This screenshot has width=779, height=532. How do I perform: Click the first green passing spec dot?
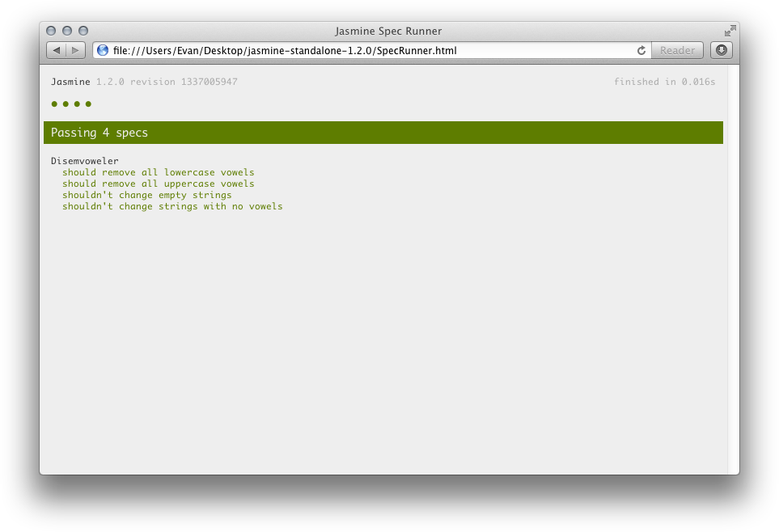54,103
